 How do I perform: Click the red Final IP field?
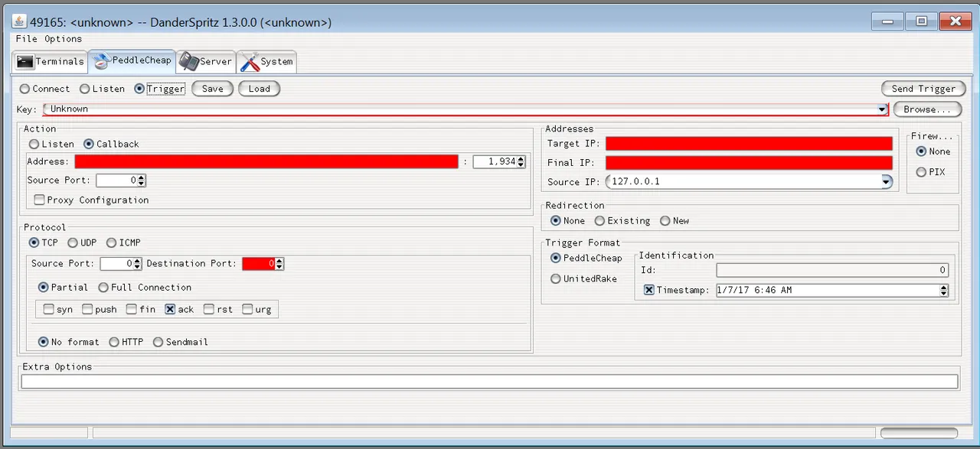tap(749, 162)
